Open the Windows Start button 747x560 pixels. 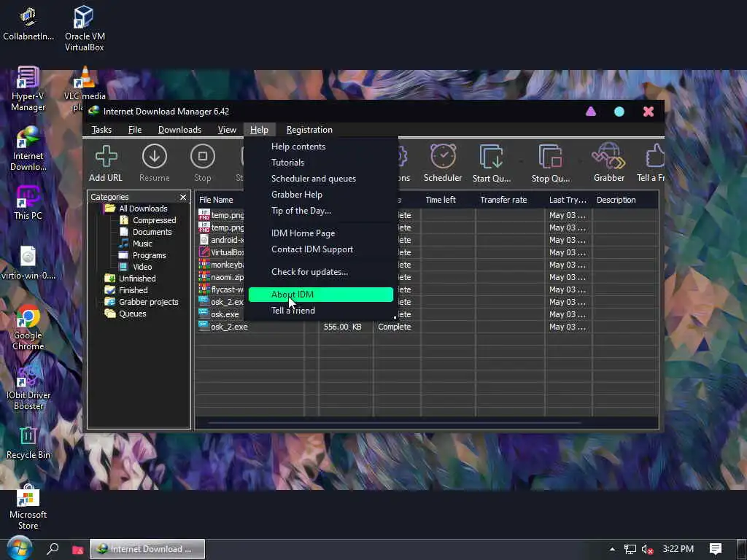pyautogui.click(x=19, y=548)
